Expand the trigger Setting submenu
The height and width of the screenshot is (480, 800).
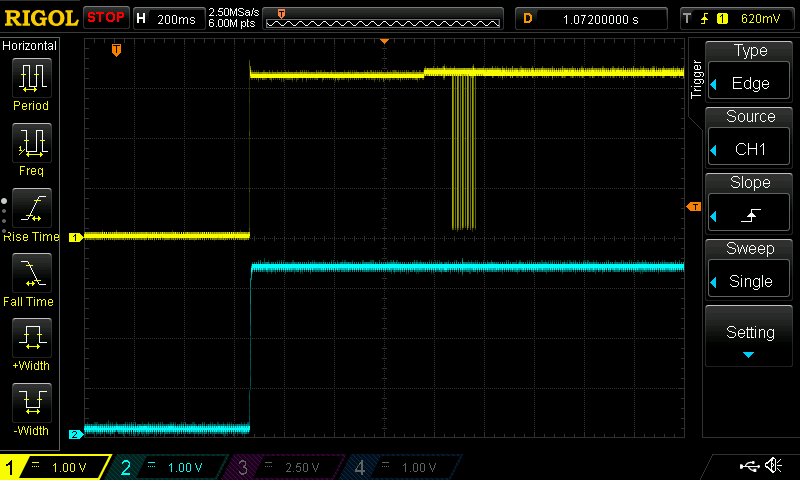pyautogui.click(x=749, y=336)
